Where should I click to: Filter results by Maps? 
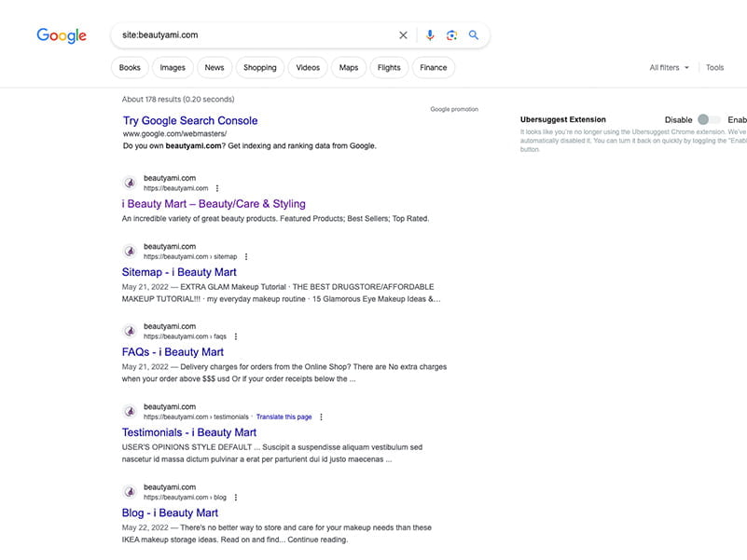coord(349,68)
